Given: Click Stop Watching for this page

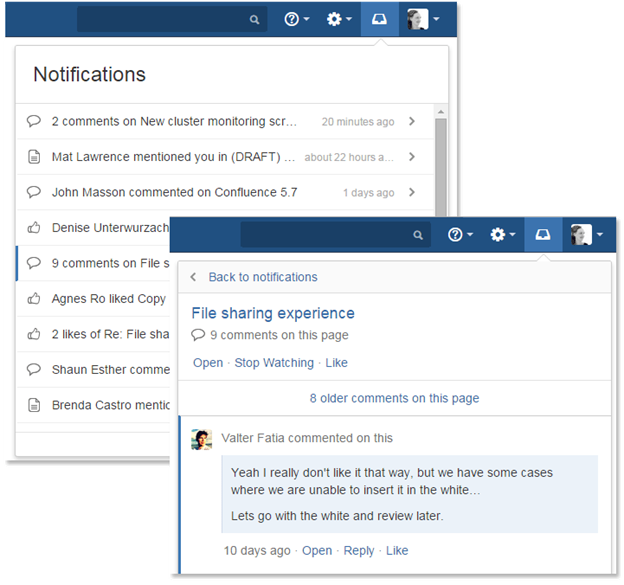Looking at the screenshot, I should [274, 363].
